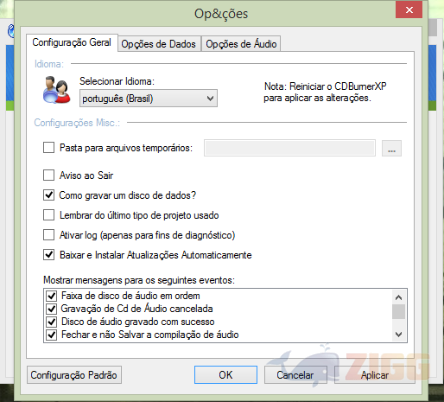
Task: Open the Selecionar Idioma dropdown
Action: point(148,99)
